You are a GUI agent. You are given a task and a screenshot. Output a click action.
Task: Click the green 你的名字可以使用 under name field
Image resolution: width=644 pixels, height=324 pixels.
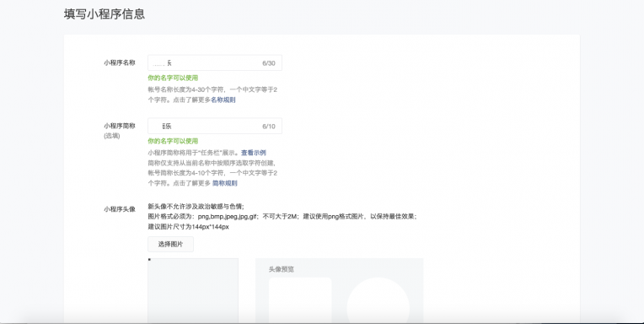click(173, 78)
